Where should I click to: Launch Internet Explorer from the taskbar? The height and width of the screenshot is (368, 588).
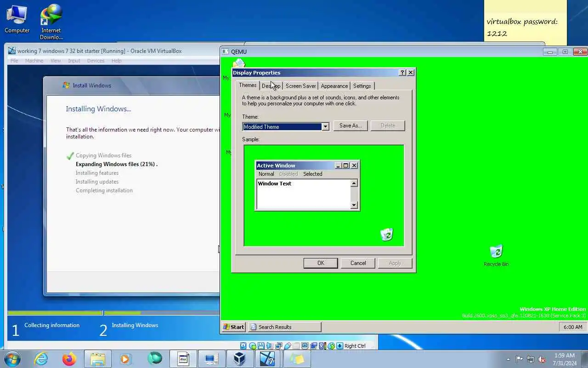pos(41,359)
